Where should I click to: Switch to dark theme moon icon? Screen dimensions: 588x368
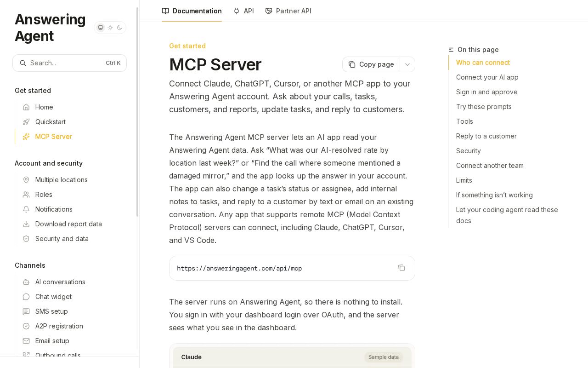click(x=119, y=28)
